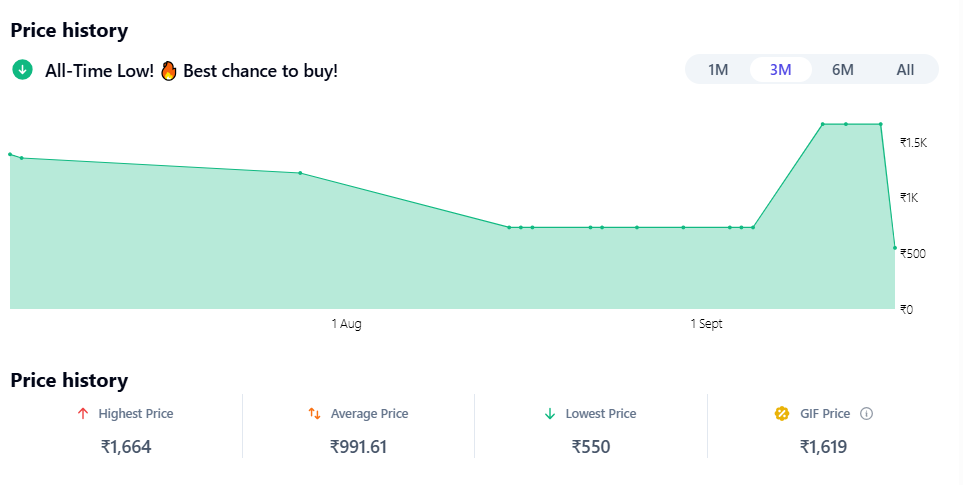Click the first data point at chart start
The image size is (963, 485).
[10, 154]
